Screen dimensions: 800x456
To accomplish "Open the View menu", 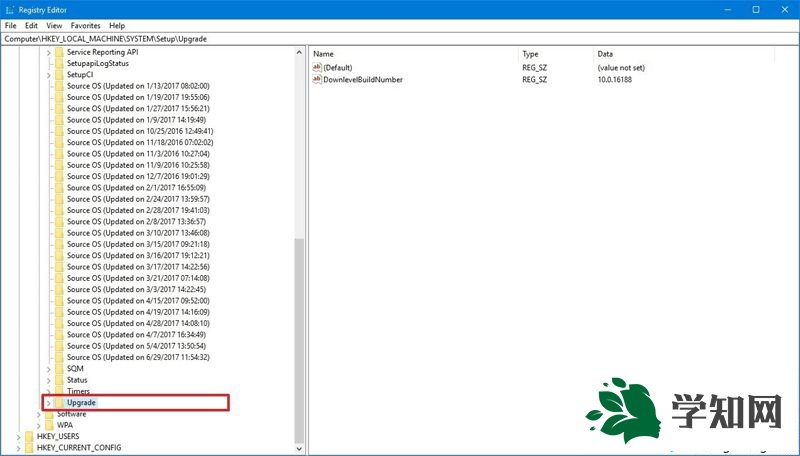I will point(54,26).
